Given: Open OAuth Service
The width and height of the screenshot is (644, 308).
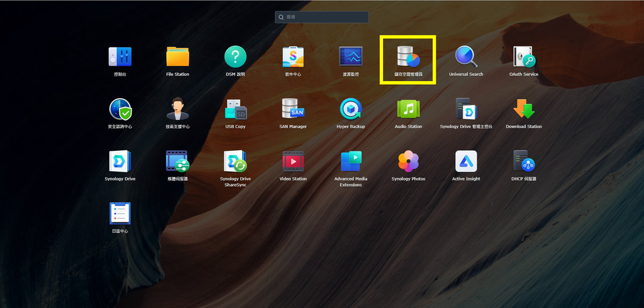Looking at the screenshot, I should tap(524, 57).
